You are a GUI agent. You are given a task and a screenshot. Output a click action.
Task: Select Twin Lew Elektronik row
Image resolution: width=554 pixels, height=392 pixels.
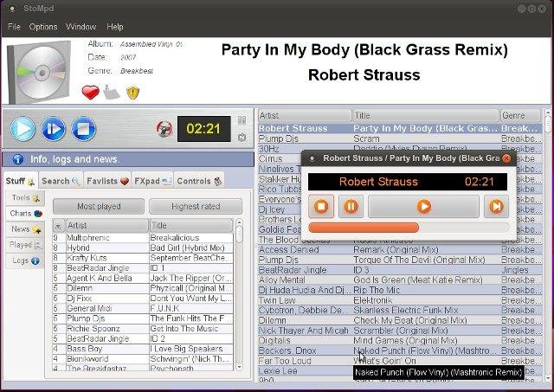tap(400, 300)
